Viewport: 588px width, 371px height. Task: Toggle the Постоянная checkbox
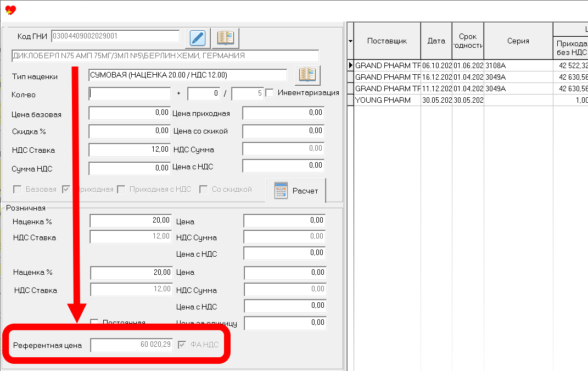pyautogui.click(x=94, y=322)
